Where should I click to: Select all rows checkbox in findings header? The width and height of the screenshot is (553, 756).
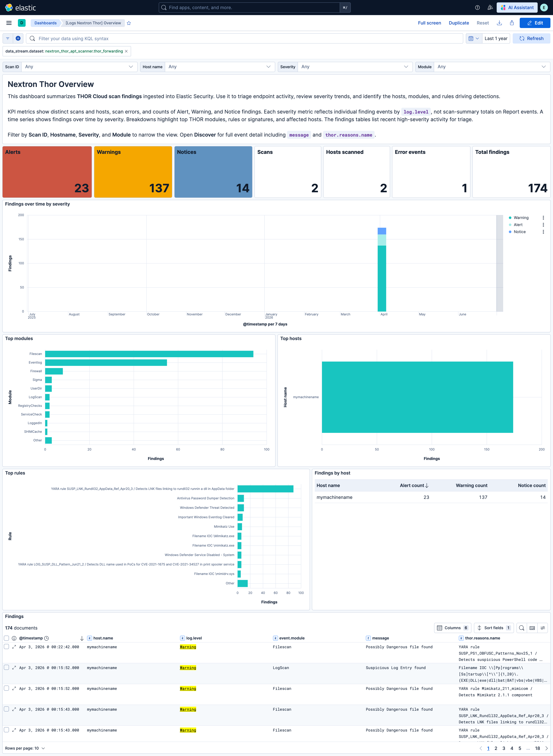(6, 638)
